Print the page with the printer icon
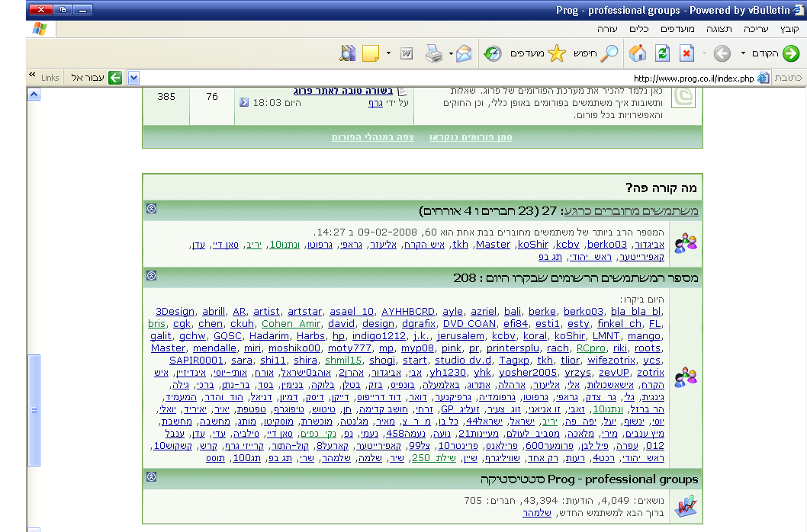 (434, 53)
